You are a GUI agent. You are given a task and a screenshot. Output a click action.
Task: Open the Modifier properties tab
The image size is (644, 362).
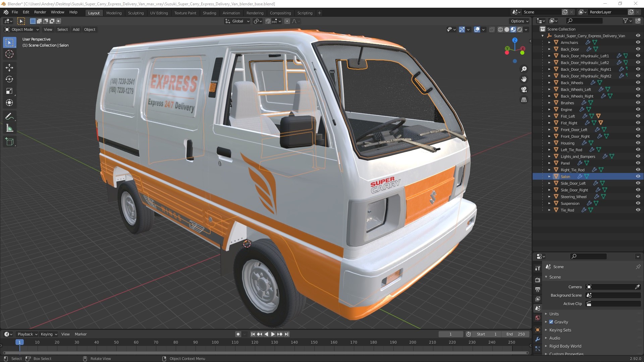point(538,339)
